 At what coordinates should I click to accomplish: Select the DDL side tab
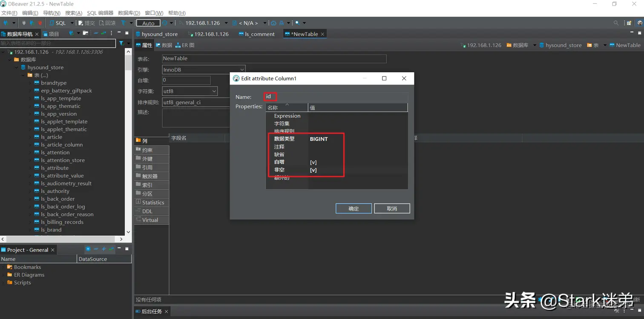(152, 211)
